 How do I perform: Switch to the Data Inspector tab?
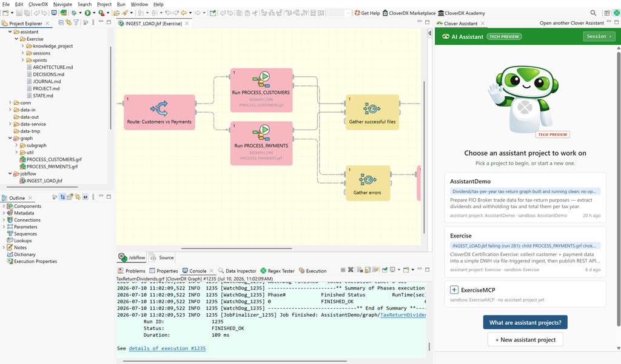tap(238, 271)
